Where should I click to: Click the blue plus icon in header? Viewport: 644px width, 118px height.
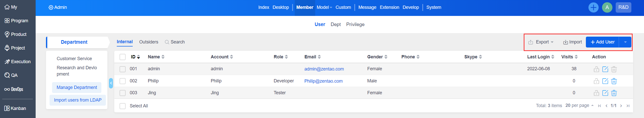point(593,7)
